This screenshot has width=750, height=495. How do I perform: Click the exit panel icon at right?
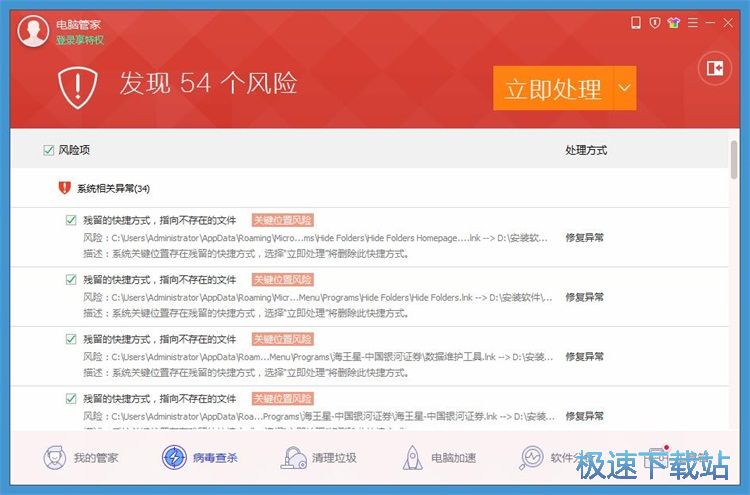[715, 68]
